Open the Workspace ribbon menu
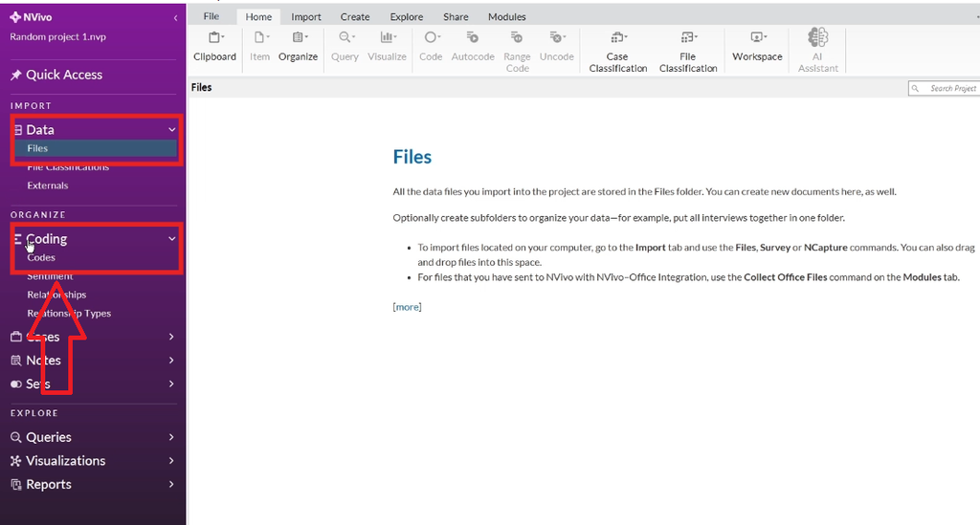The width and height of the screenshot is (980, 525). click(757, 46)
